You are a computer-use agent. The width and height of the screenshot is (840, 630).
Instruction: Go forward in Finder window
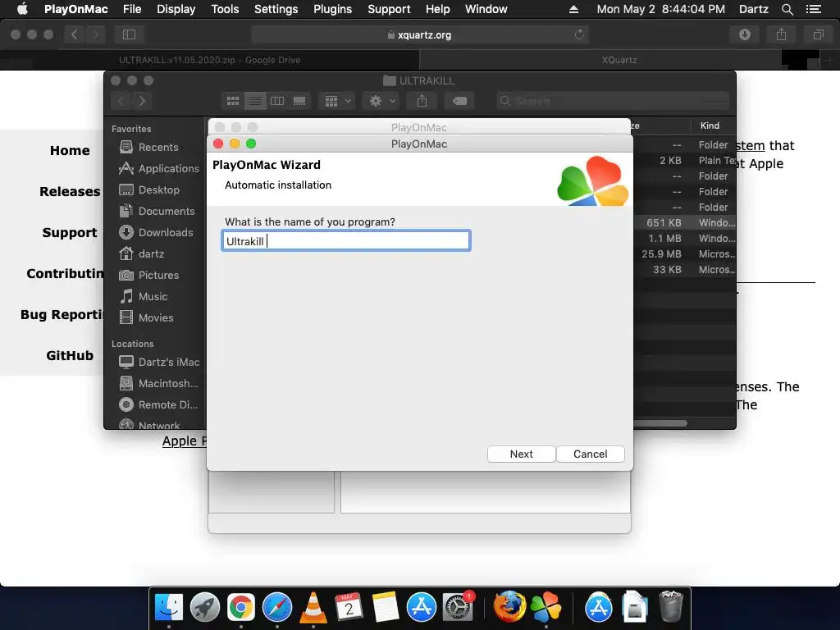(142, 101)
